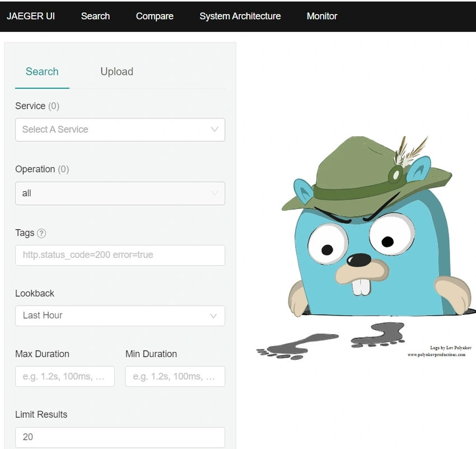Click the Tags help question icon
This screenshot has height=449, width=476.
tap(41, 233)
